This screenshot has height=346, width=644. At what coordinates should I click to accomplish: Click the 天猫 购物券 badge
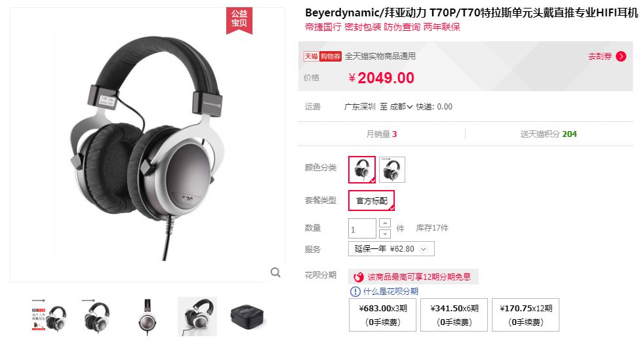click(323, 56)
